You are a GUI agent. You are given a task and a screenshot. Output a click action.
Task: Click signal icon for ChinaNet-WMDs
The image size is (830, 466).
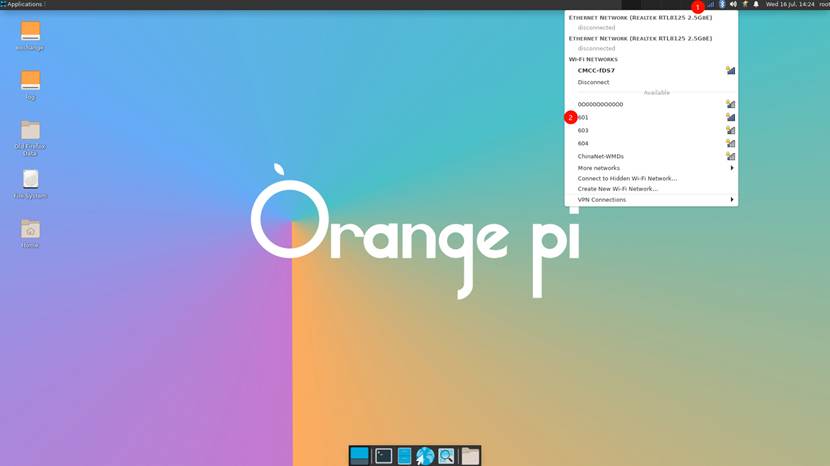click(x=730, y=156)
